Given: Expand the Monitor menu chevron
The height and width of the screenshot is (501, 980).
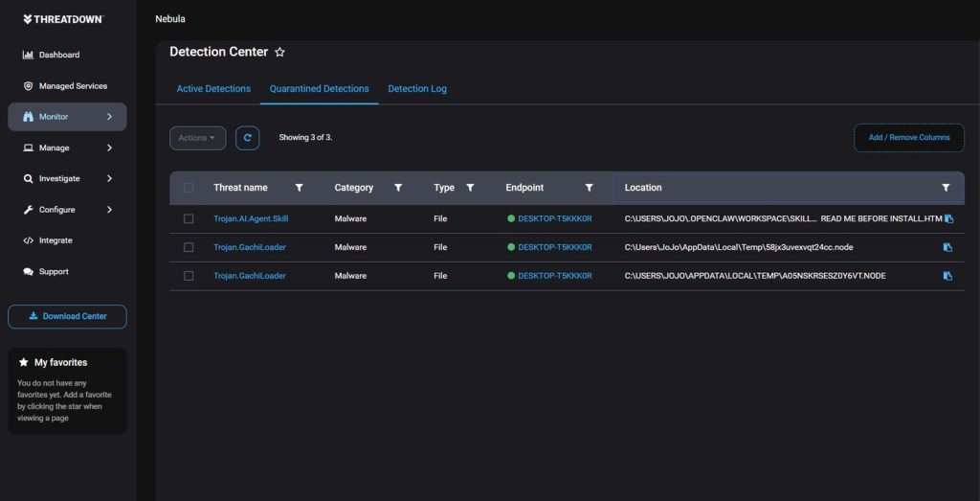Looking at the screenshot, I should [x=109, y=117].
